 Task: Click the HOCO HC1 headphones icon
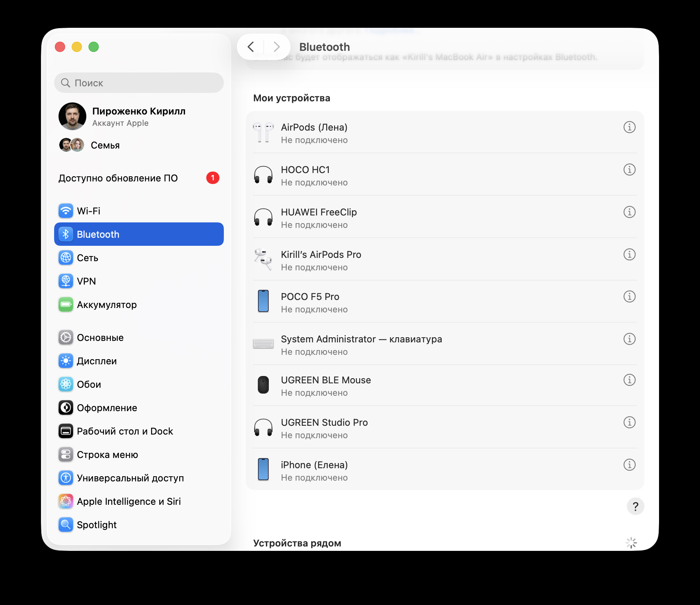click(263, 175)
